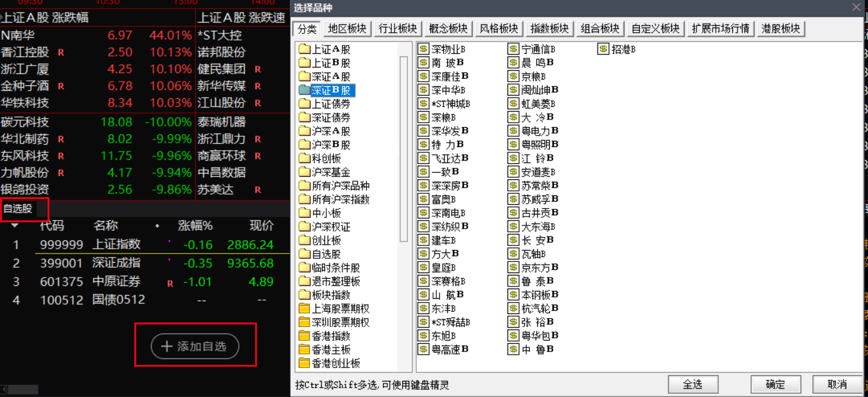Click the stock icon beside 虹美菱B
868x397 pixels.
[513, 103]
